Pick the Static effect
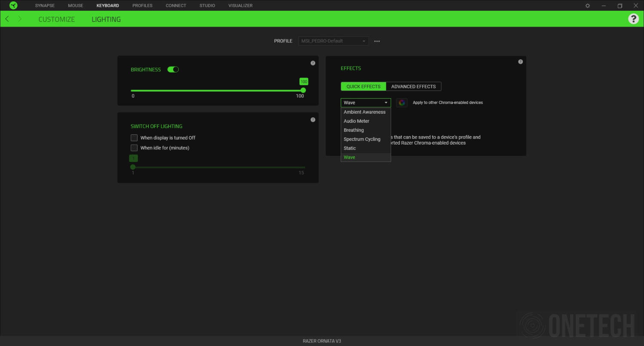Viewport: 644px width, 346px height. (x=366, y=148)
